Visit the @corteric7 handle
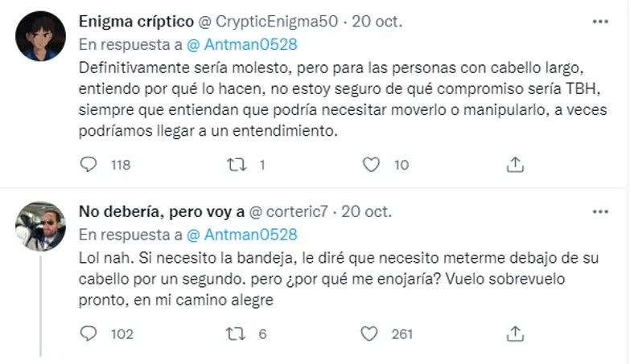The height and width of the screenshot is (364, 630). click(289, 211)
